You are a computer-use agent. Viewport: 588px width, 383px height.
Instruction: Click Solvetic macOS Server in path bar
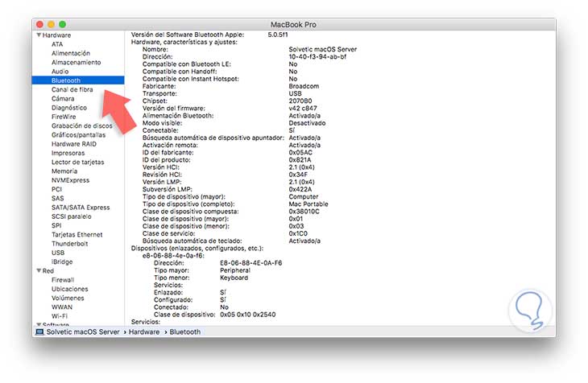83,332
